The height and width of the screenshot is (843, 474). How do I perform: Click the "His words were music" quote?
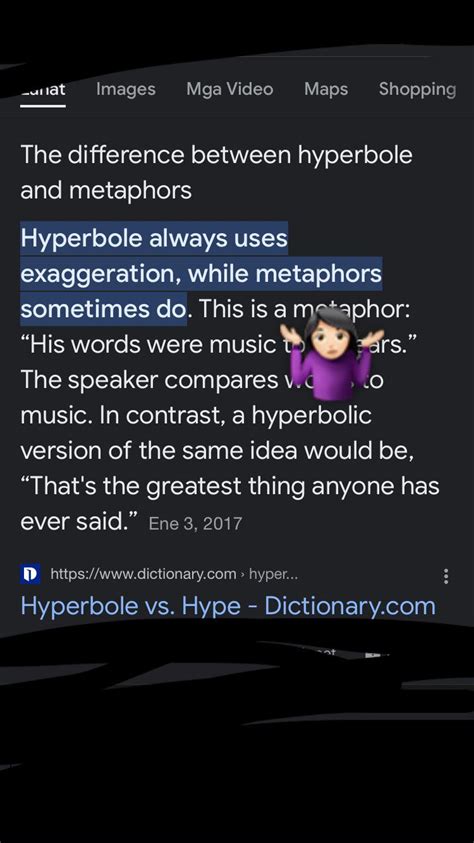click(147, 345)
